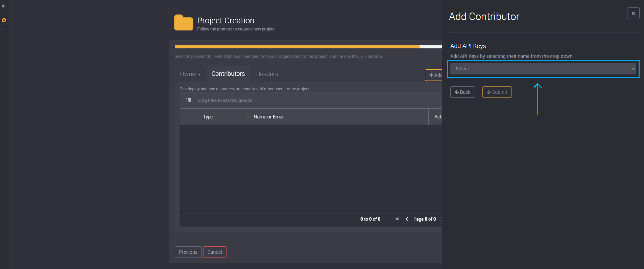Click the orange plus circle sidebar icon
This screenshot has width=644, height=269.
pos(4,20)
